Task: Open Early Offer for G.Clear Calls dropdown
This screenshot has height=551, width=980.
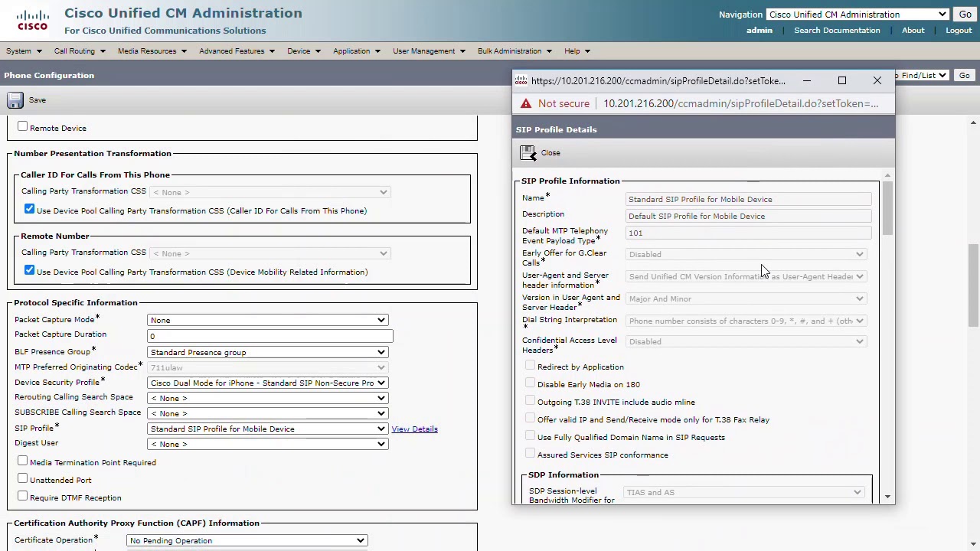Action: (x=746, y=254)
